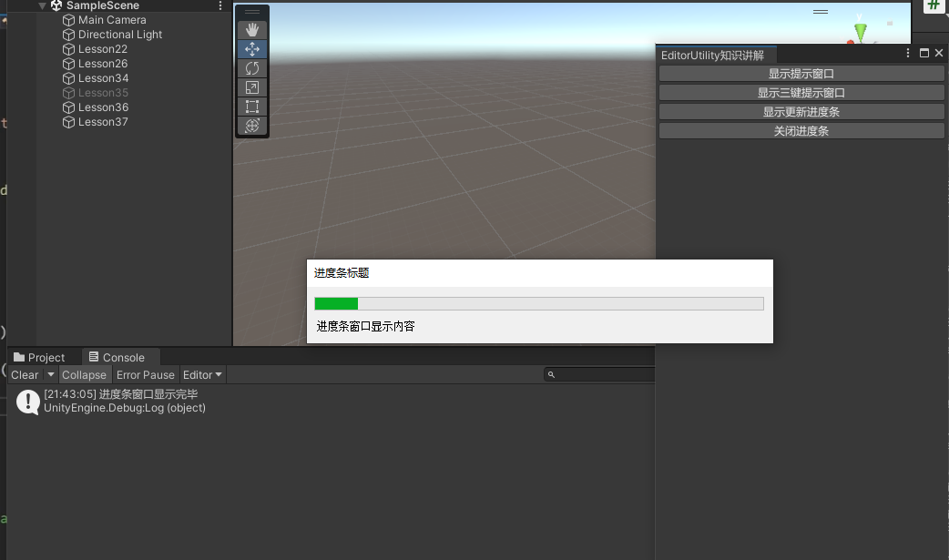Open the Clear button dropdown arrow
This screenshot has width=949, height=560.
(51, 375)
